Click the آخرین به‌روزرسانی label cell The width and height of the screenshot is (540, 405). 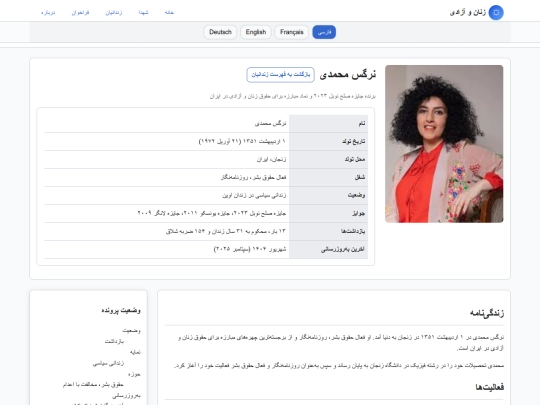tap(328, 249)
